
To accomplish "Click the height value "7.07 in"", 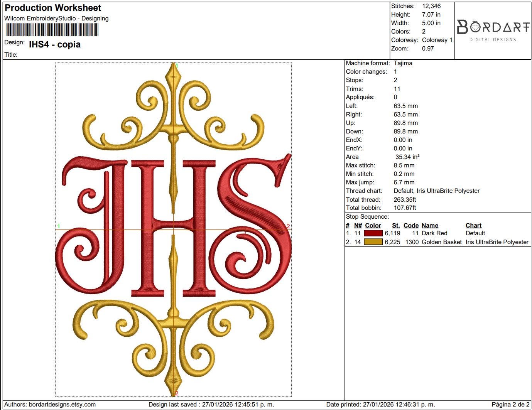I will 431,14.
